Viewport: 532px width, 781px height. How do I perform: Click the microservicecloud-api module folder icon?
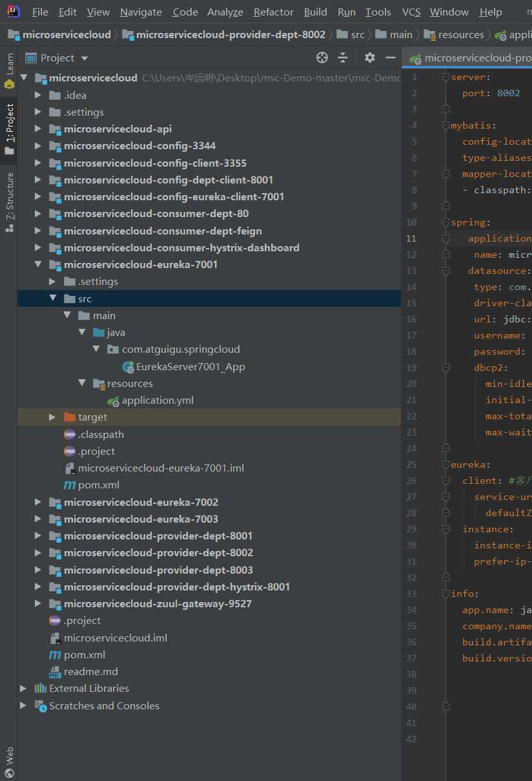[55, 129]
